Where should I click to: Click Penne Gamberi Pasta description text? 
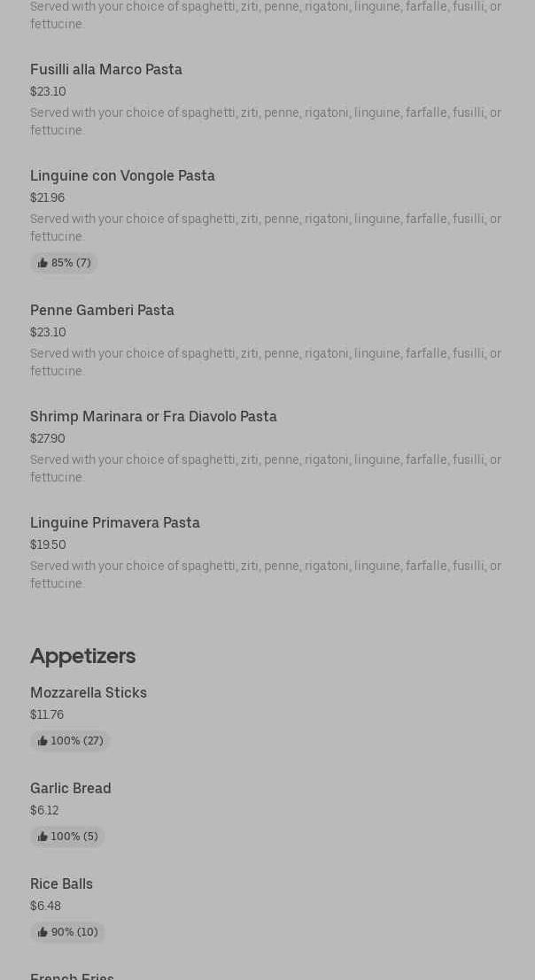coord(266,362)
